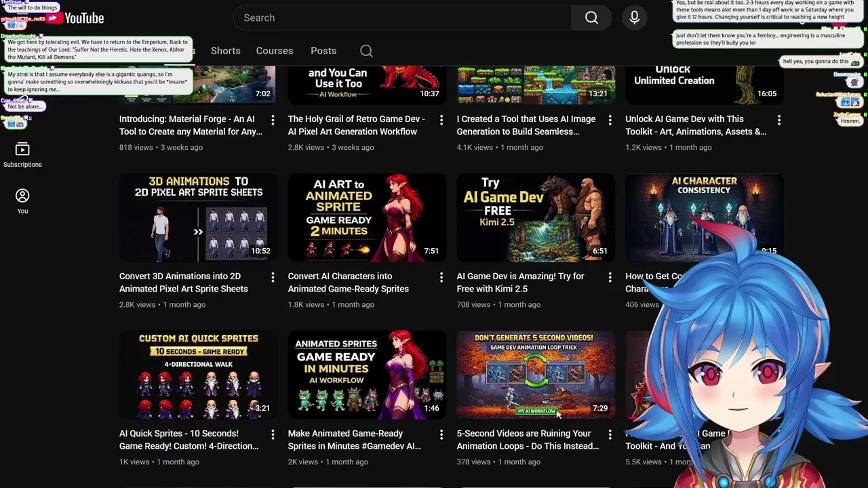Open options for Convert 3D Animations video
Viewport: 868px width, 488px height.
point(273,277)
